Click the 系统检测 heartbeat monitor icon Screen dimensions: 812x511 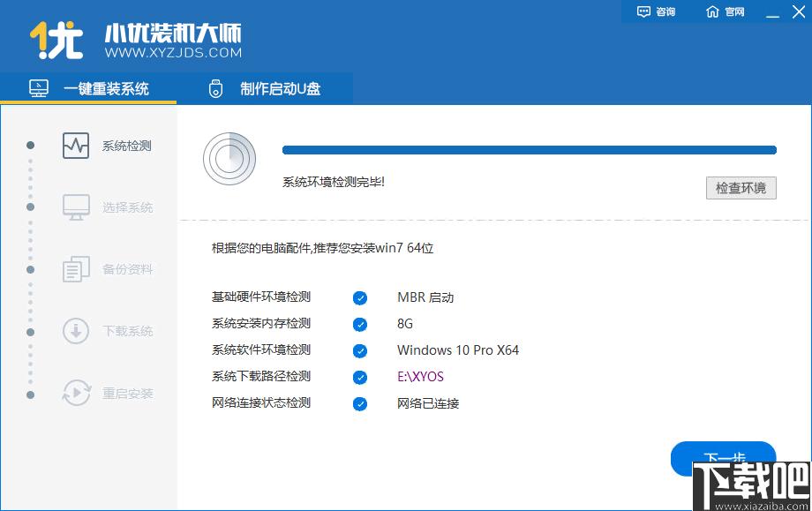pos(76,146)
